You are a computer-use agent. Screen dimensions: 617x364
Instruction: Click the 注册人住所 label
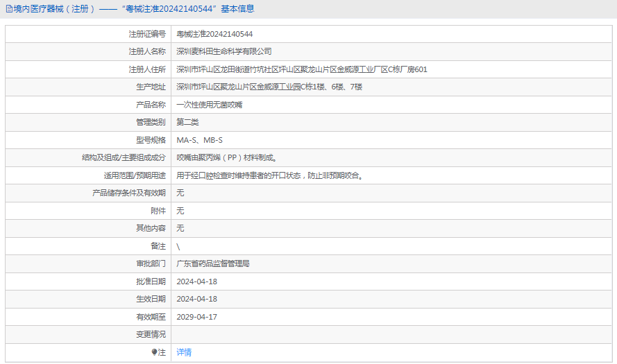[x=147, y=69]
